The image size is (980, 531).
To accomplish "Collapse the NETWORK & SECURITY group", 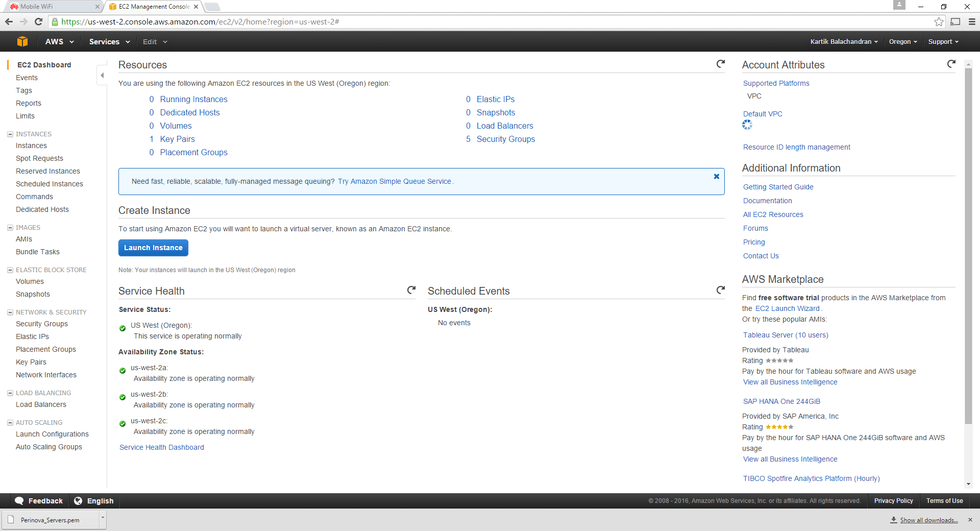I will [x=10, y=312].
